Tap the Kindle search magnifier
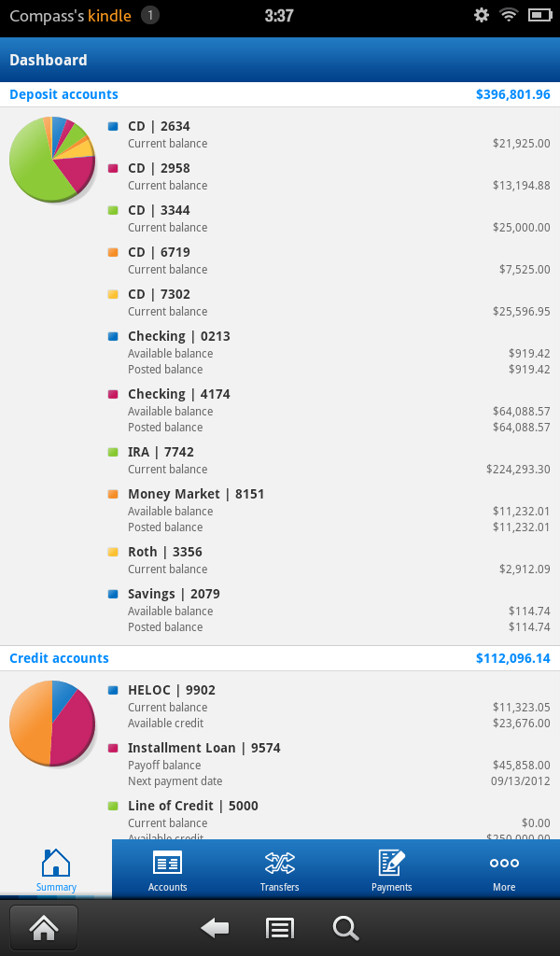Image resolution: width=560 pixels, height=956 pixels. click(x=345, y=927)
